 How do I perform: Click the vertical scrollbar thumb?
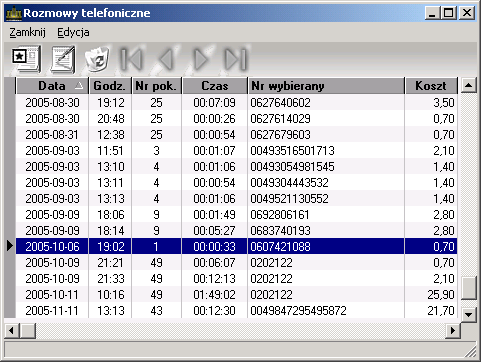469,288
